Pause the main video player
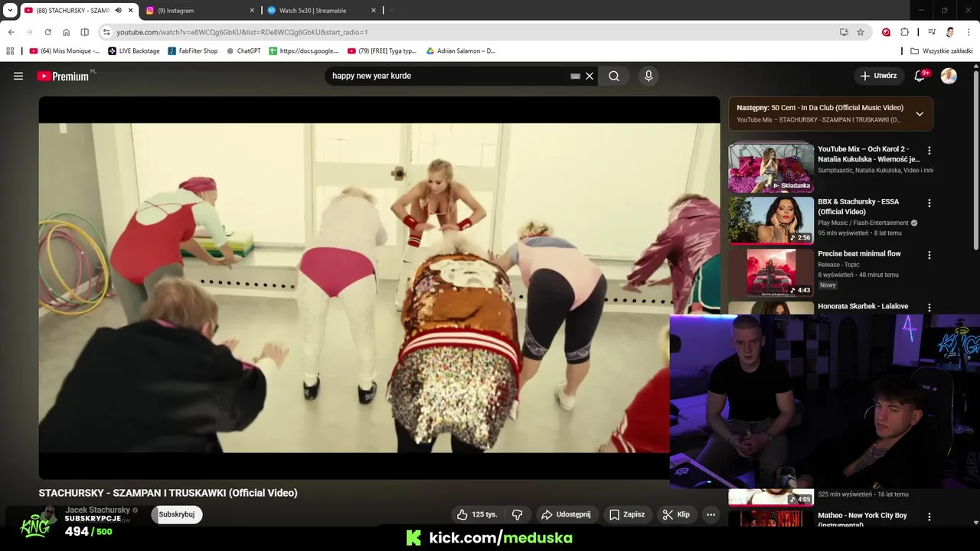 point(379,287)
